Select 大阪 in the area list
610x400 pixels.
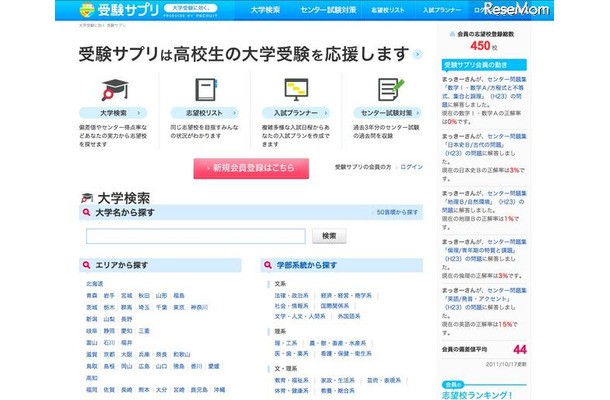(x=126, y=354)
